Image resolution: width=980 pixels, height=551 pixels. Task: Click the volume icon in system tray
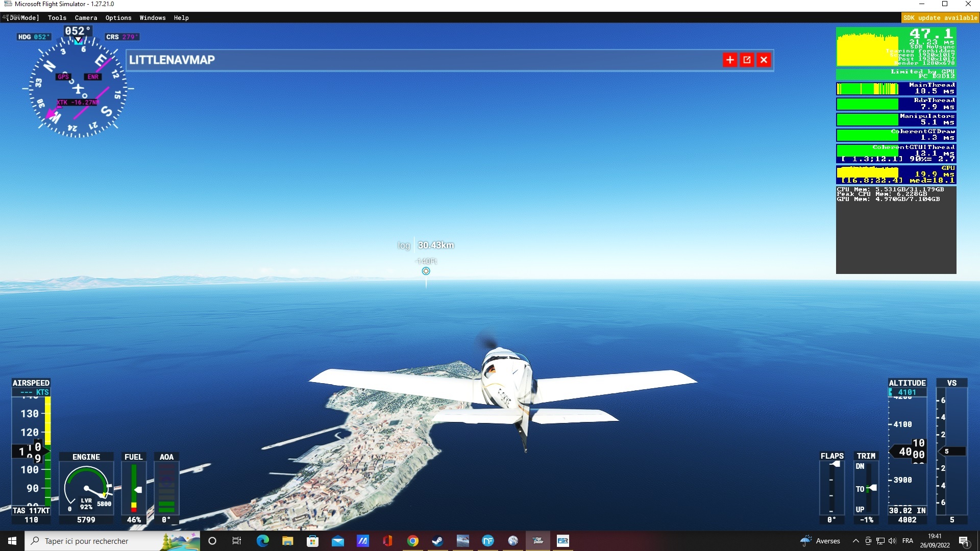point(892,541)
